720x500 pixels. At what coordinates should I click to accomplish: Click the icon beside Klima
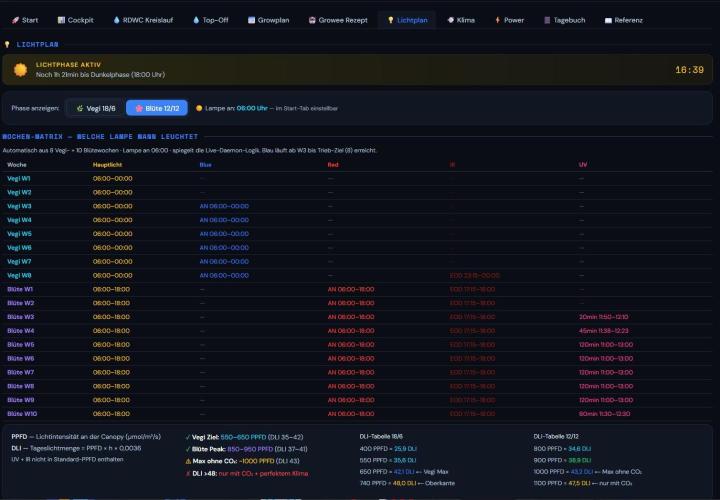point(450,20)
